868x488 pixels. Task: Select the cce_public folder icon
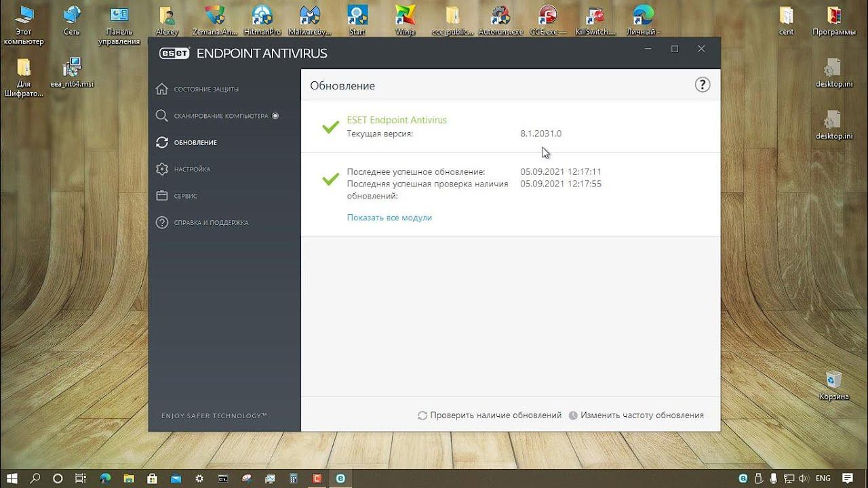(x=452, y=20)
